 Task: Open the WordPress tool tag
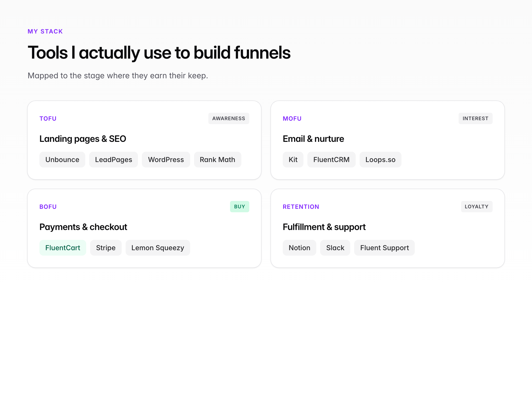pyautogui.click(x=166, y=160)
